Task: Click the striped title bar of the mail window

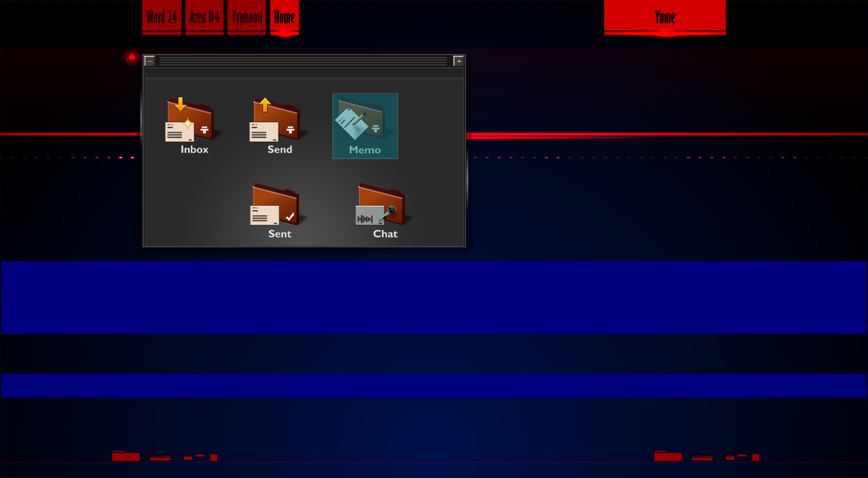Action: pyautogui.click(x=303, y=61)
